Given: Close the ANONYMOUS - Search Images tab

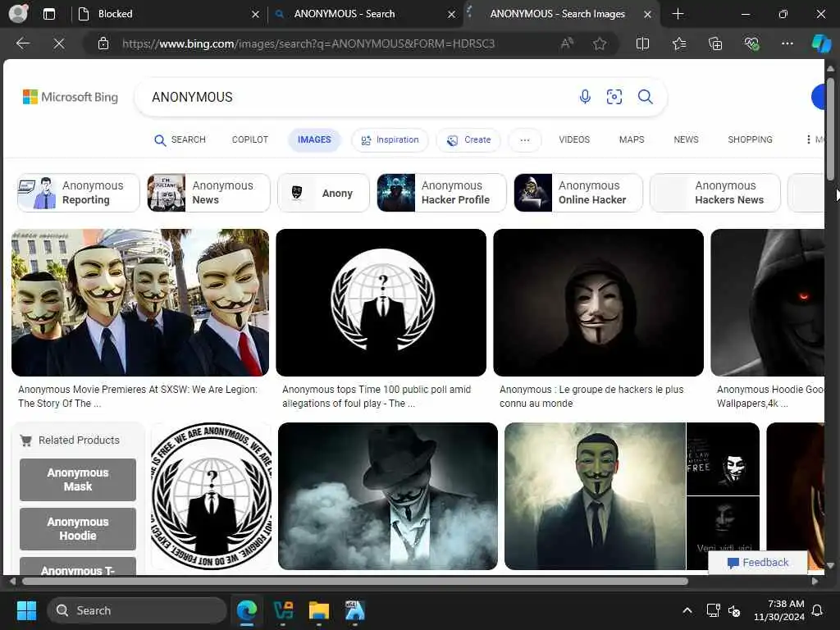Looking at the screenshot, I should click(x=647, y=15).
